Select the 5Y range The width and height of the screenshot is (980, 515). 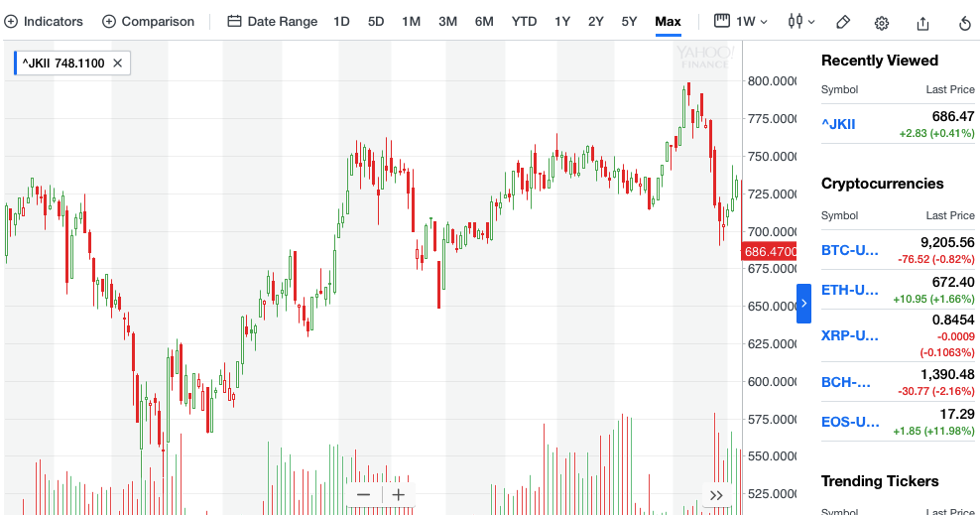[x=629, y=21]
